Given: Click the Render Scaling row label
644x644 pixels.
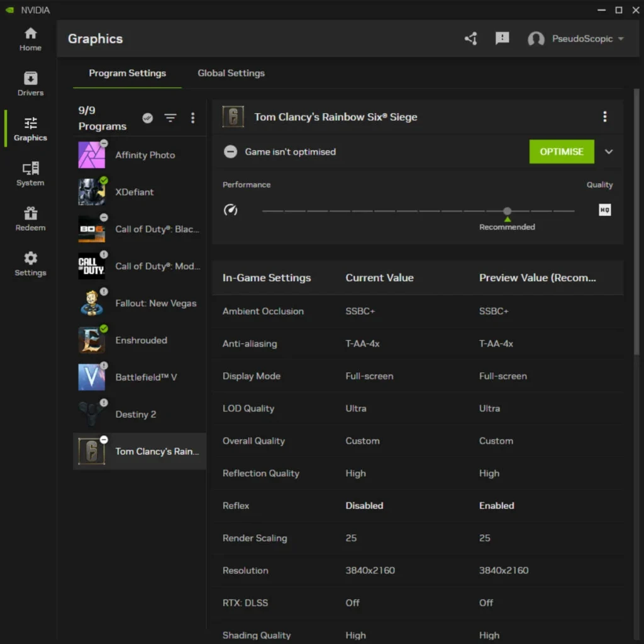Looking at the screenshot, I should (x=255, y=538).
